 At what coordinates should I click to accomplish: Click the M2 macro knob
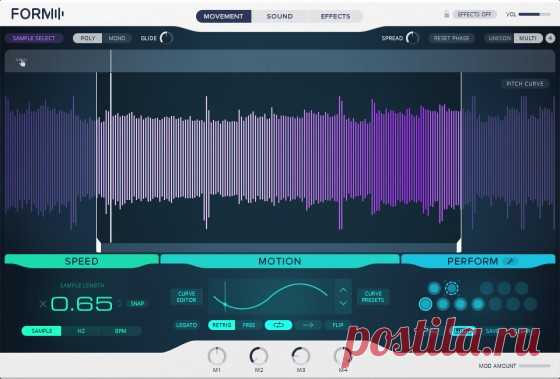259,356
